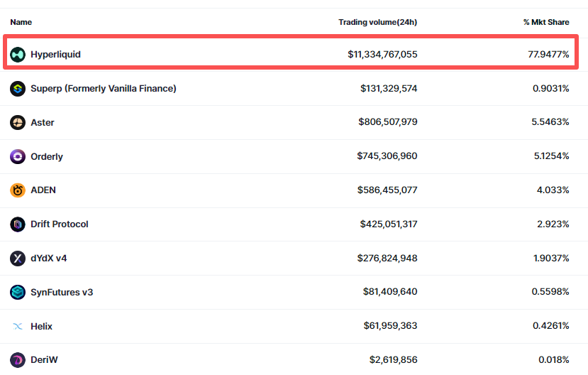Click the DeriW logo icon
Viewport: 588px width, 375px height.
coord(18,359)
